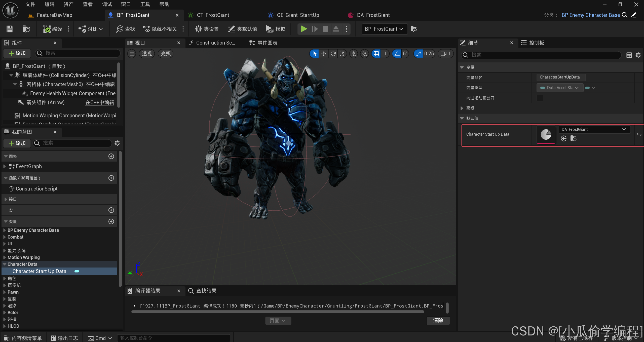Open the Diff (对比) dropdown
This screenshot has height=342, width=644.
(x=91, y=29)
